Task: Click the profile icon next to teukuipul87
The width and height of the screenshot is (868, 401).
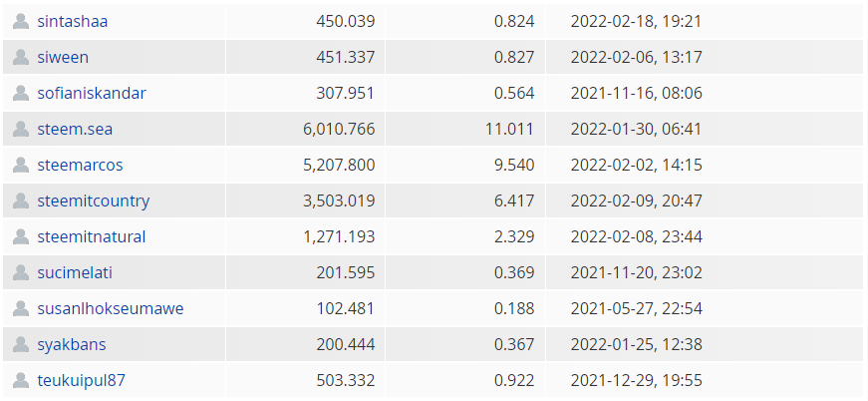Action: click(x=21, y=380)
